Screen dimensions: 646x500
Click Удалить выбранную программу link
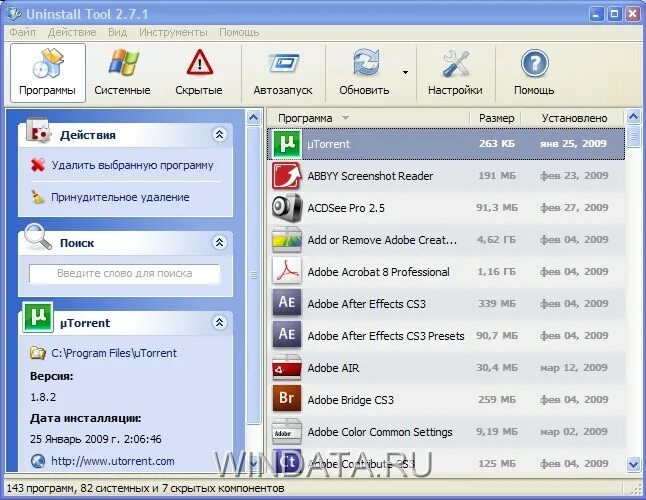[132, 165]
